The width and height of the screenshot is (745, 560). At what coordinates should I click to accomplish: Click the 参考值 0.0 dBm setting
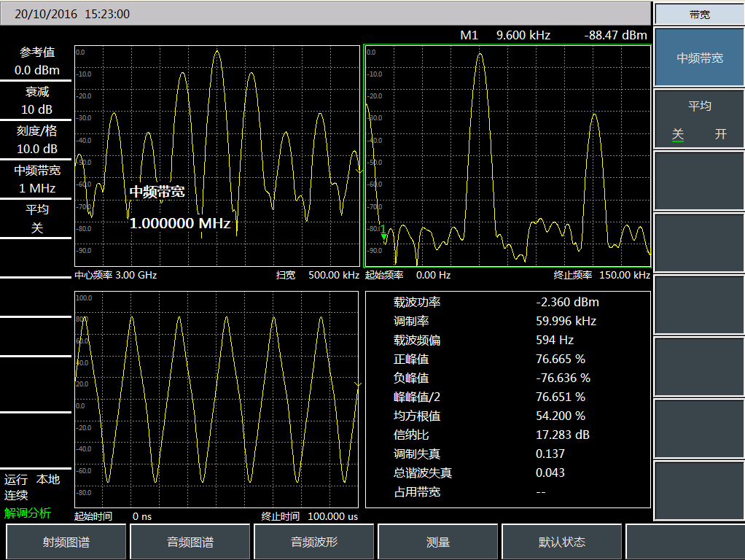click(37, 62)
